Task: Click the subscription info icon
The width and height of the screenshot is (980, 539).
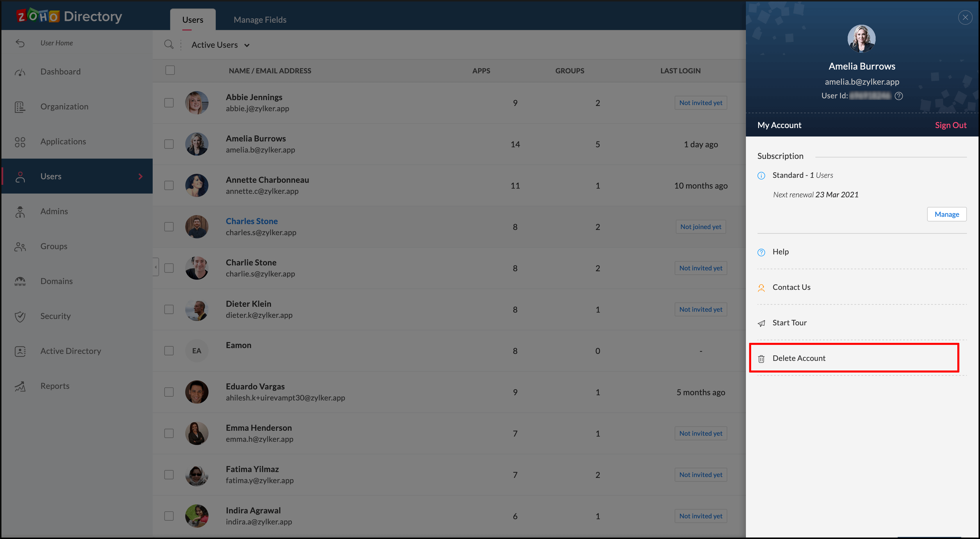Action: point(761,175)
